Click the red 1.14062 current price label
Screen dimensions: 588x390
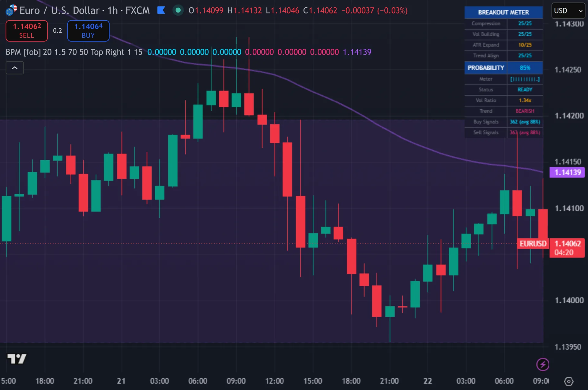(x=567, y=248)
